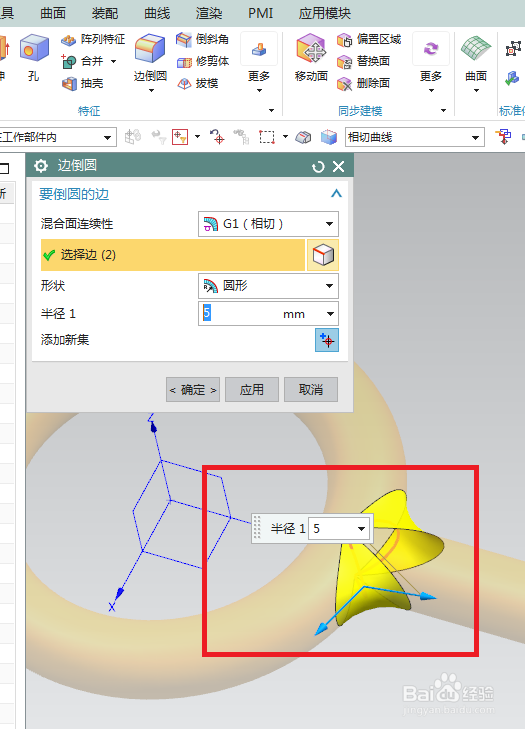
Task: Select the 抽壳 shell tool
Action: pyautogui.click(x=83, y=83)
